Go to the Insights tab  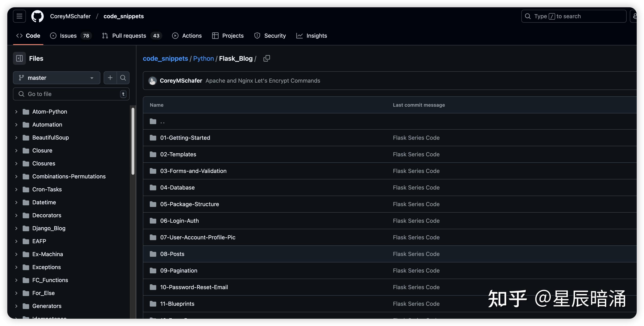tap(316, 36)
